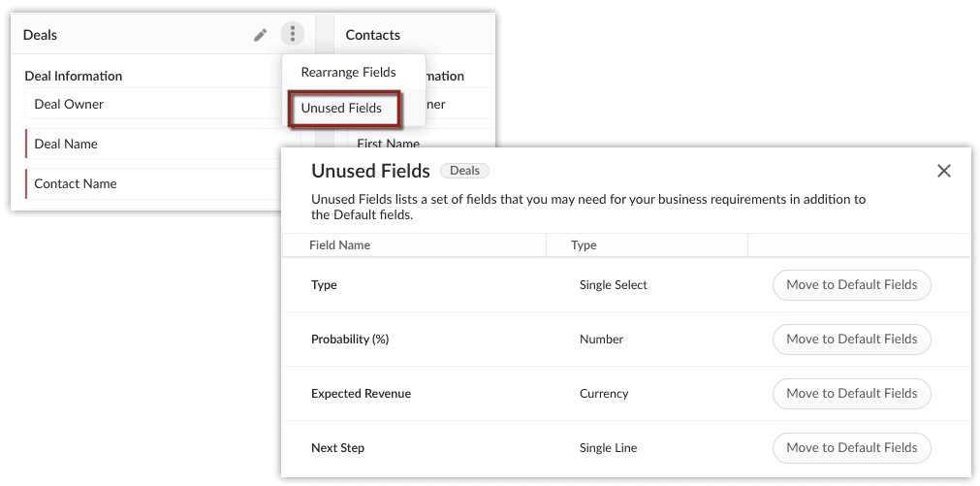The width and height of the screenshot is (980, 486).
Task: Click the Deals tag beside Unused Fields
Action: 464,171
